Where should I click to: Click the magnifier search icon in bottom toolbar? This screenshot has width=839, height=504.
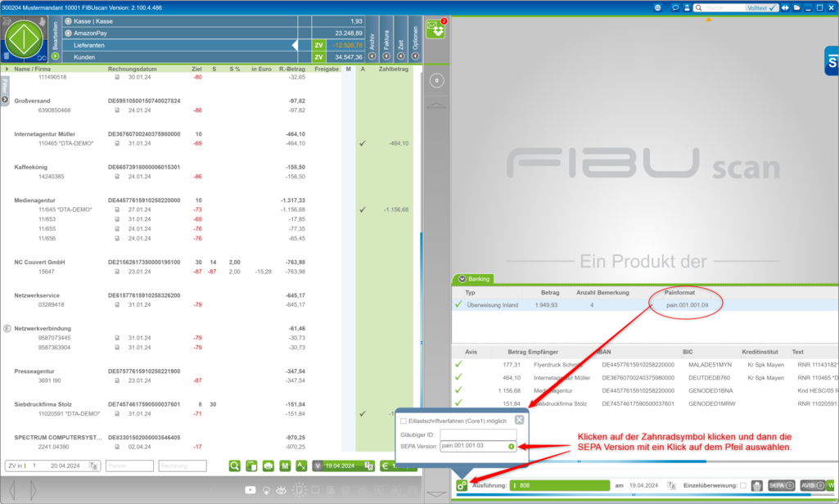[x=235, y=466]
